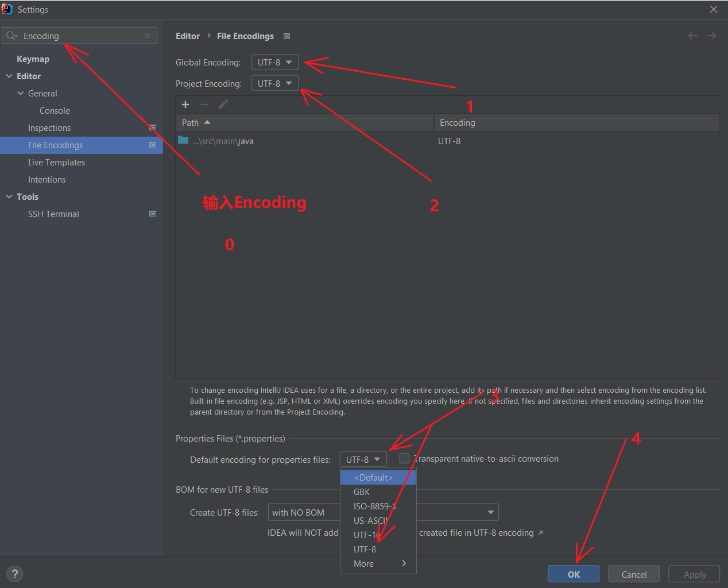Confirm settings with OK
The width and height of the screenshot is (728, 588).
[574, 574]
